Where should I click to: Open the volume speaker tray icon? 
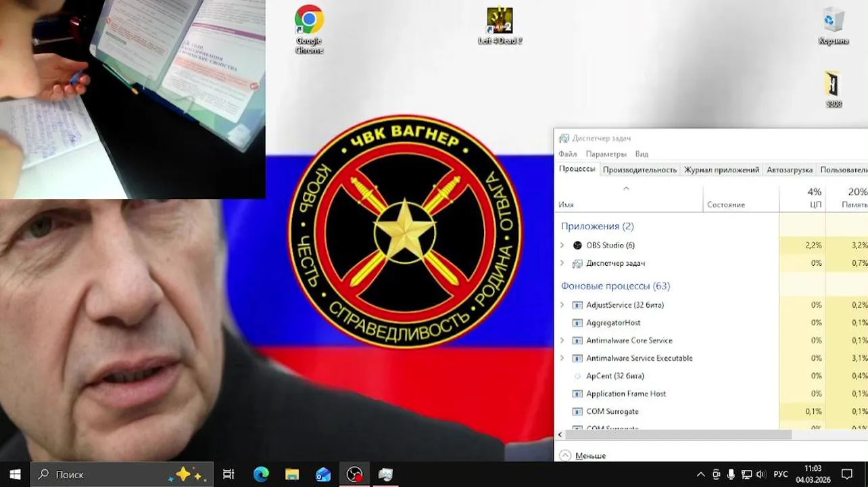(761, 474)
